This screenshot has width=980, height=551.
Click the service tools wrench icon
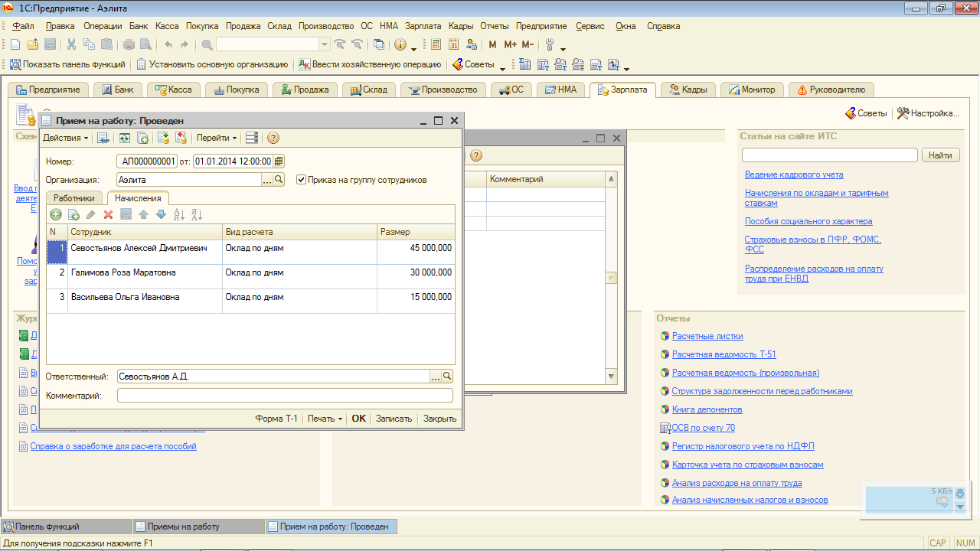[x=549, y=44]
